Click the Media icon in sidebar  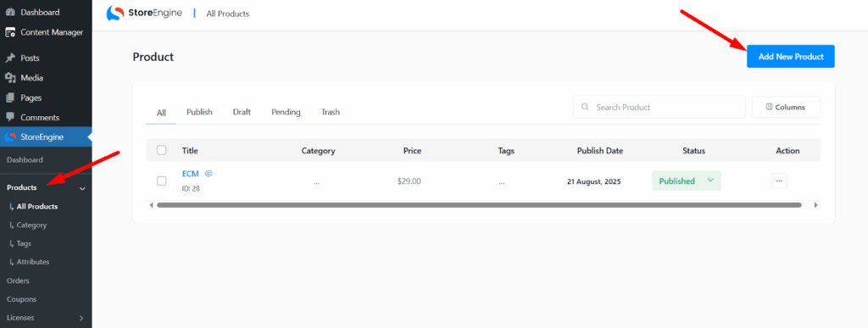[10, 78]
